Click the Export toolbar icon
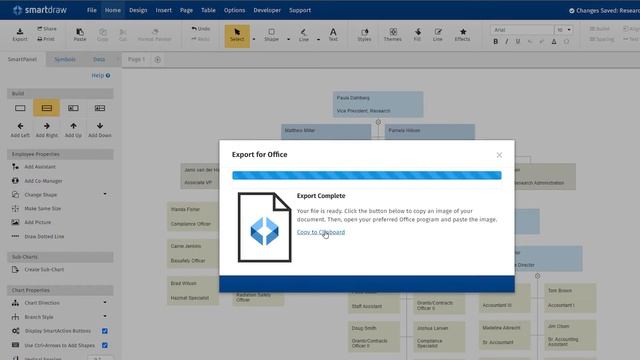 coord(20,35)
